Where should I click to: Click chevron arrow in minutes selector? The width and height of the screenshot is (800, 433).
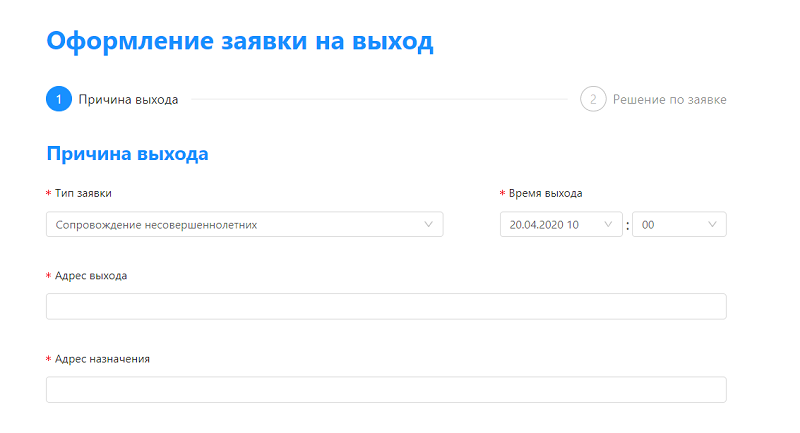coord(713,225)
